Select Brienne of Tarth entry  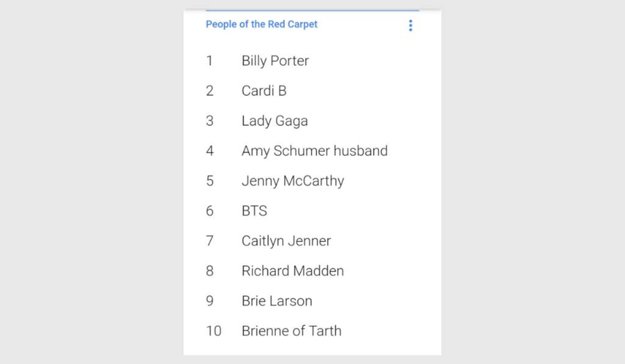[291, 331]
